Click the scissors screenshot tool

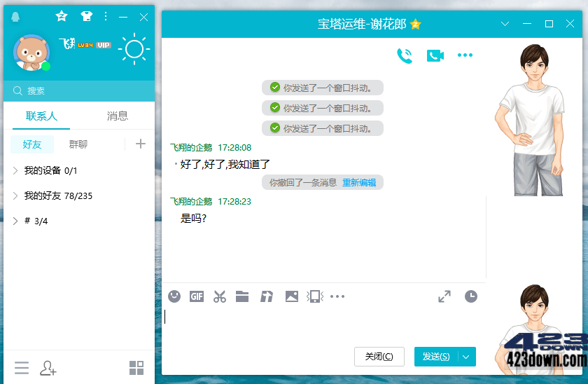pyautogui.click(x=220, y=296)
